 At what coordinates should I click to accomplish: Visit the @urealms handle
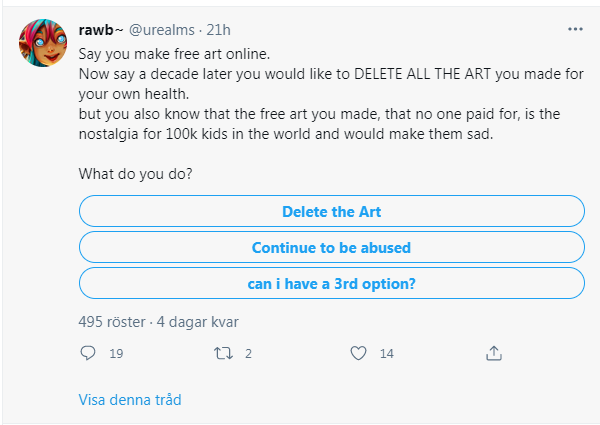click(162, 30)
